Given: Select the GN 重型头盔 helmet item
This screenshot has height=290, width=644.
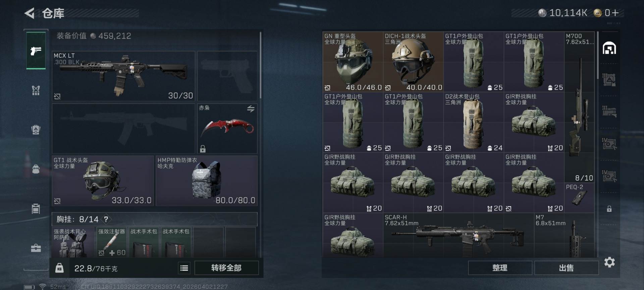Looking at the screenshot, I should [353, 62].
